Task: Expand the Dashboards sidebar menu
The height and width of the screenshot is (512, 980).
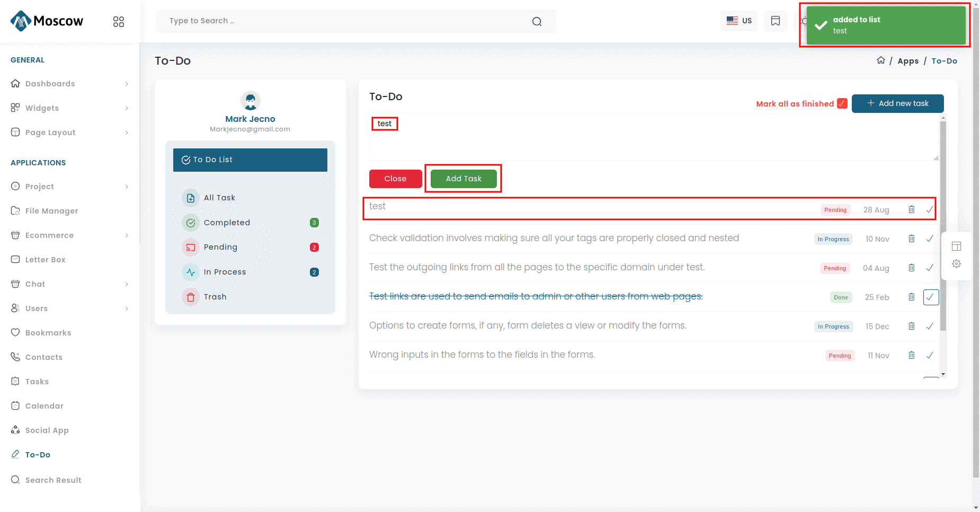Action: point(69,84)
